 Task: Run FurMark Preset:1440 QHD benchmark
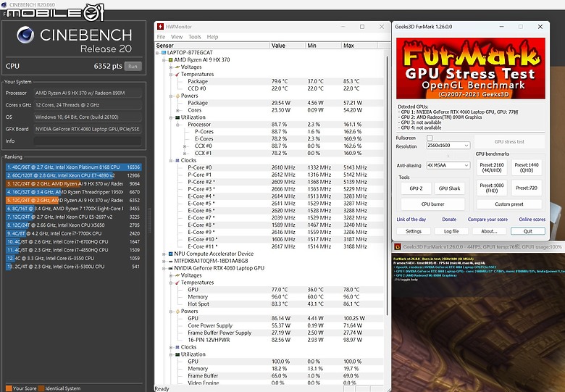point(527,167)
